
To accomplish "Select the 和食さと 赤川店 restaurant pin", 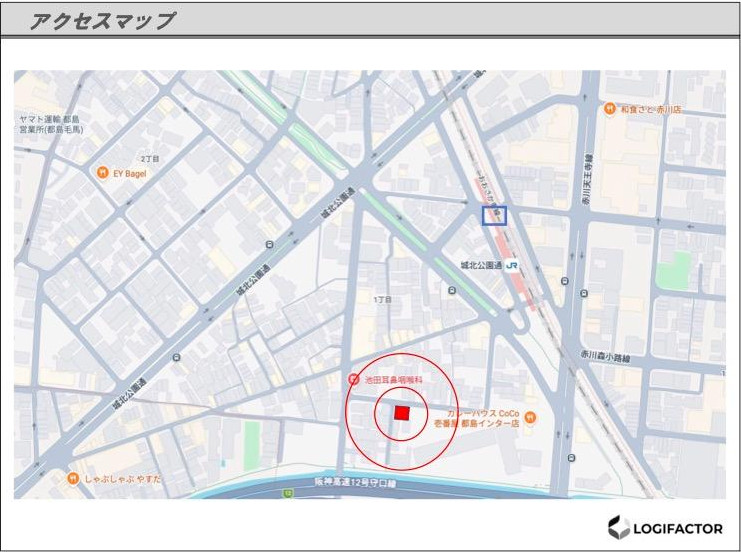I will pyautogui.click(x=610, y=109).
